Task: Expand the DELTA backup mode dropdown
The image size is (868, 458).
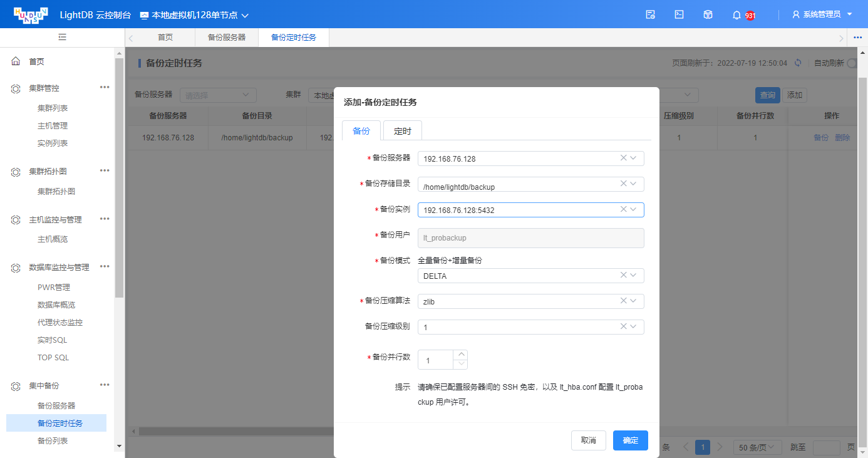Action: 634,275
